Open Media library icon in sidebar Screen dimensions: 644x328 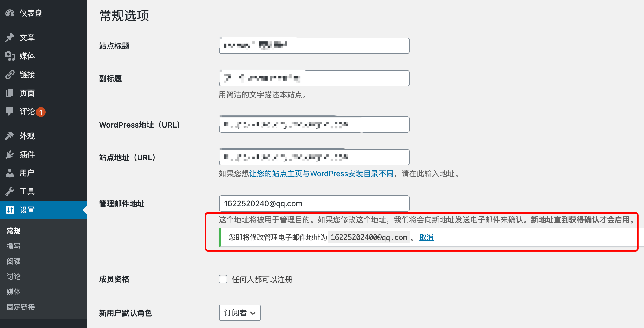pos(10,56)
